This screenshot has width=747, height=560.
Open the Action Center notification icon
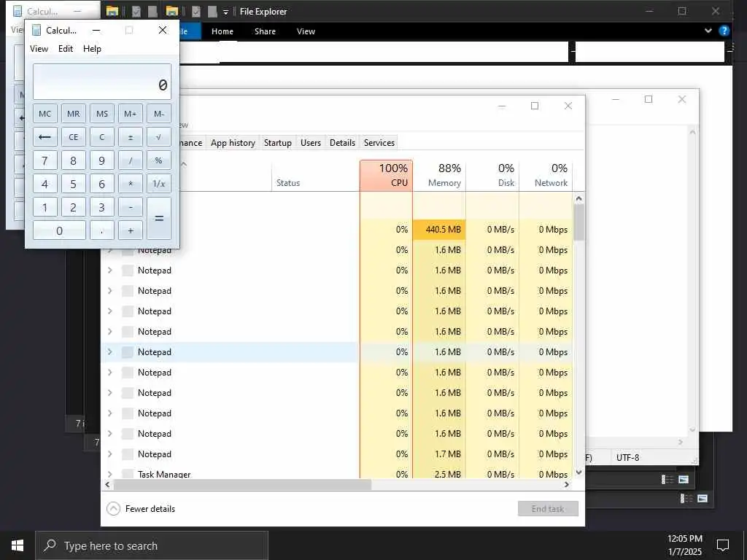[x=723, y=545]
